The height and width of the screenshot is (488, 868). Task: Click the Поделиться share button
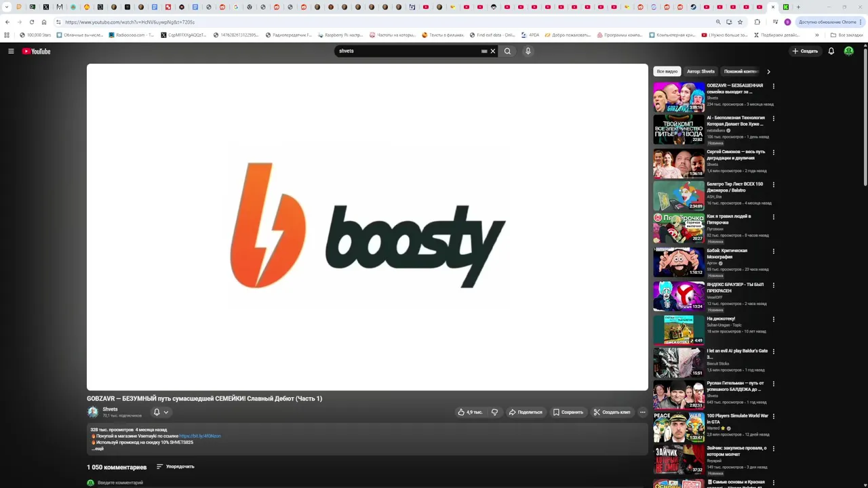point(526,412)
